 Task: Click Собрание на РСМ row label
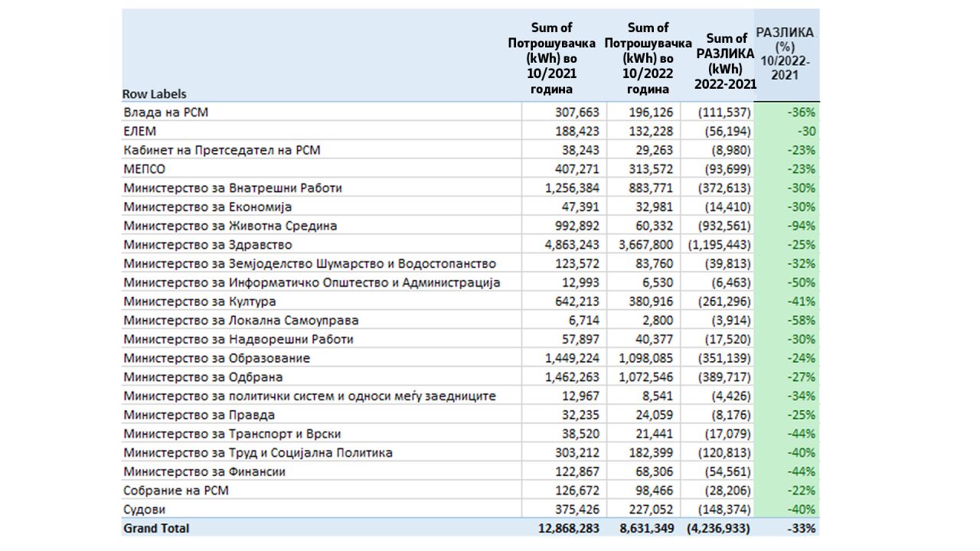click(176, 491)
